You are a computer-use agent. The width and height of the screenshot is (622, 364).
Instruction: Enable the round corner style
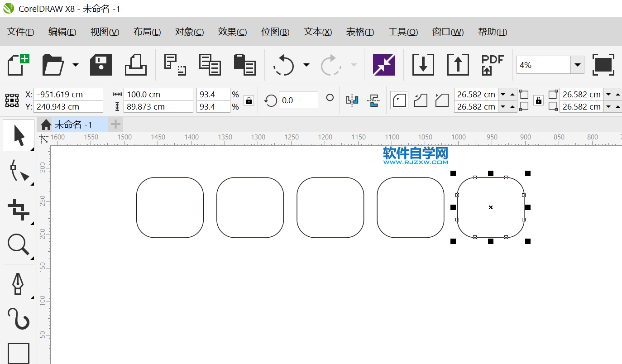point(399,100)
